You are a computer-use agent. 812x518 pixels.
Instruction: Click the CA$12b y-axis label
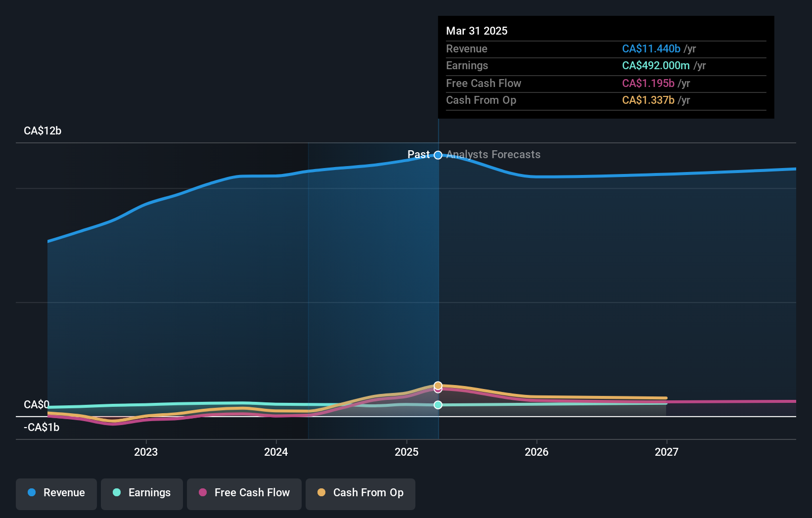[x=43, y=131]
